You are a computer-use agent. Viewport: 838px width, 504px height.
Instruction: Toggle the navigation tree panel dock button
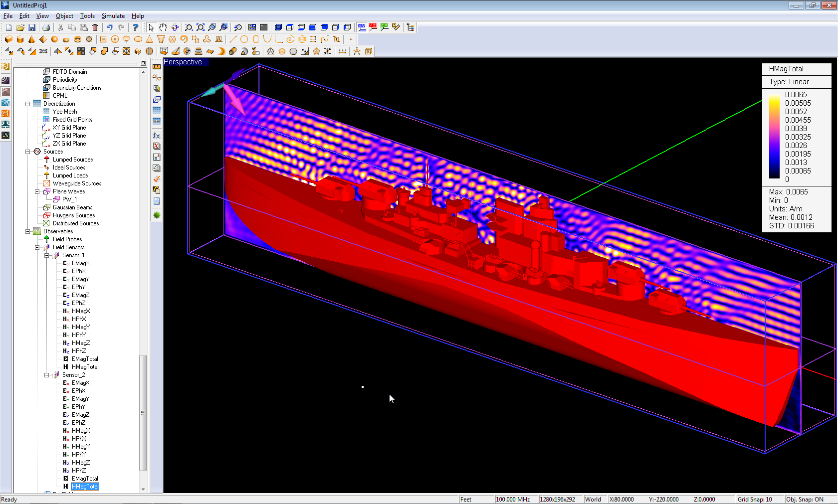[x=143, y=63]
